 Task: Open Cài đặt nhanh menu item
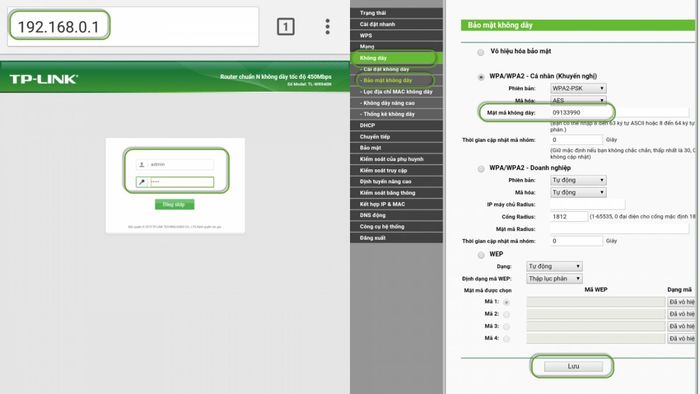click(x=396, y=24)
